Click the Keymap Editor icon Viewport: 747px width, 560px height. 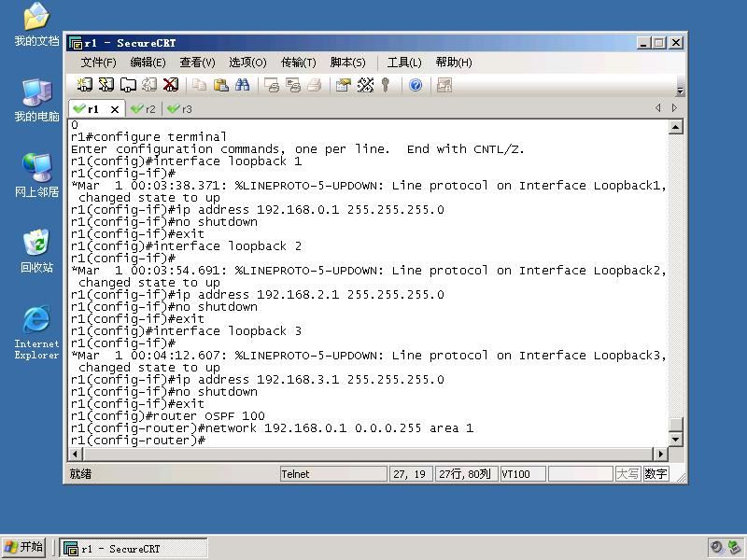[x=365, y=85]
